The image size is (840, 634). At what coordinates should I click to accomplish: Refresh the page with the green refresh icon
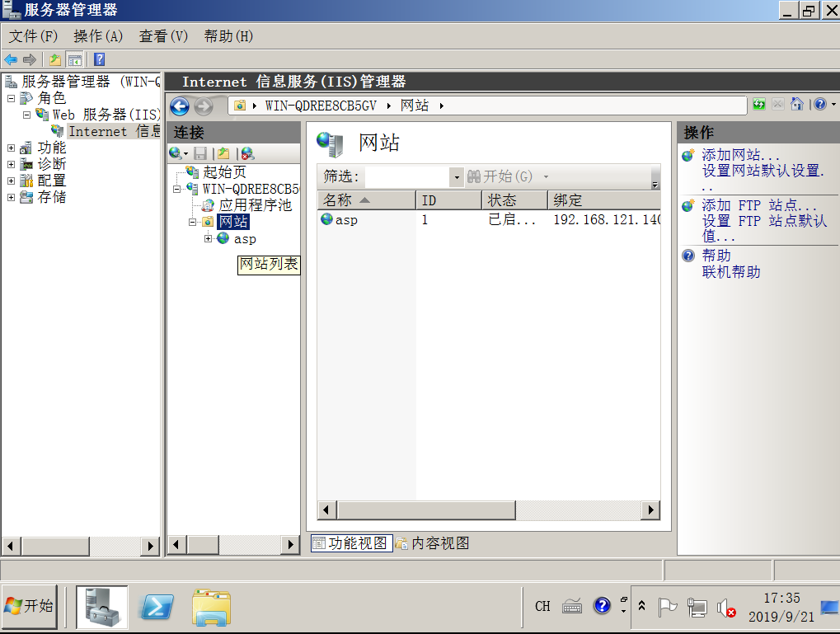[x=759, y=104]
